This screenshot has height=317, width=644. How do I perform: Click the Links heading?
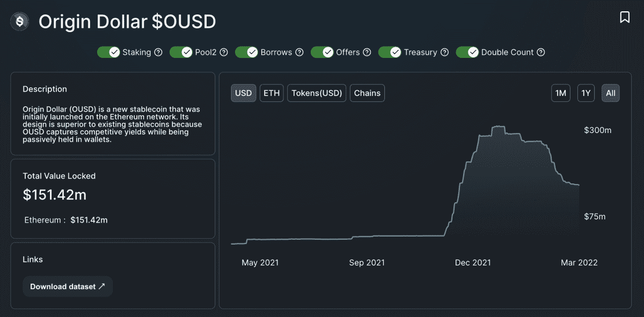point(33,259)
